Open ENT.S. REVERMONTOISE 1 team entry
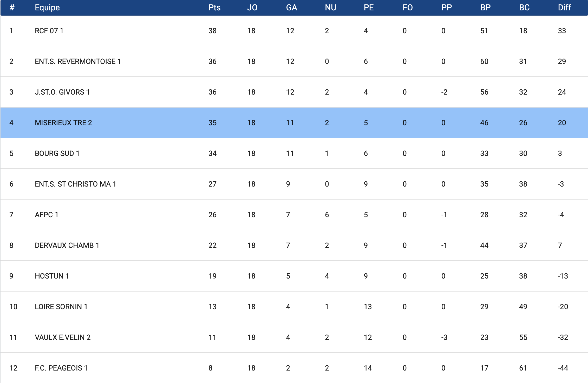Screen dimensions: 588x383 (78, 62)
